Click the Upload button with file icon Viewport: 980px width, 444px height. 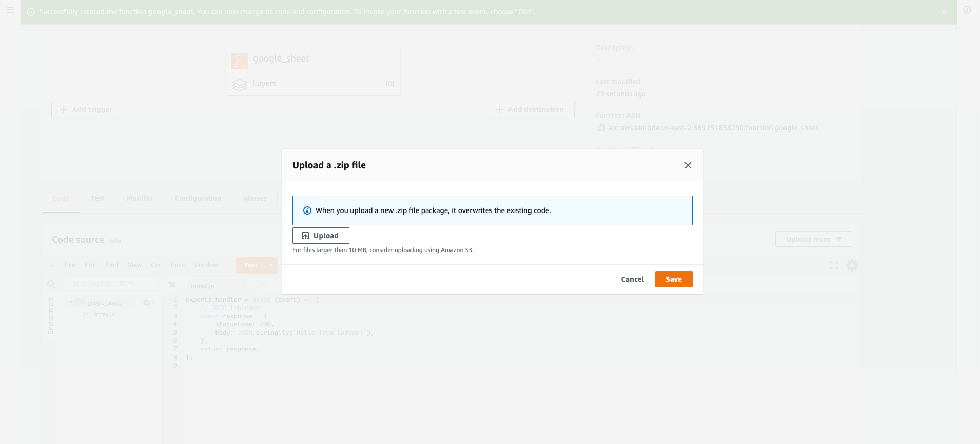coord(321,236)
